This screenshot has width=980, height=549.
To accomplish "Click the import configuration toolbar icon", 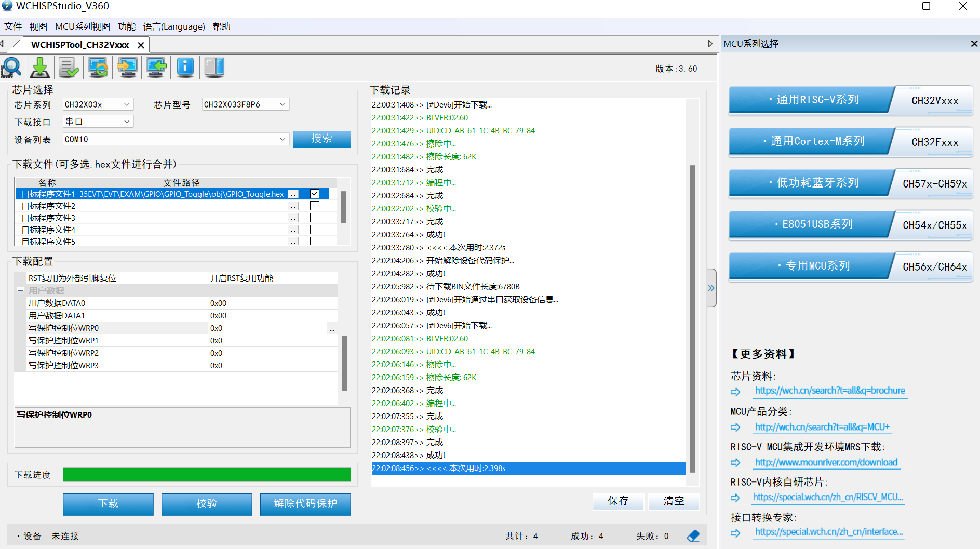I will 156,67.
